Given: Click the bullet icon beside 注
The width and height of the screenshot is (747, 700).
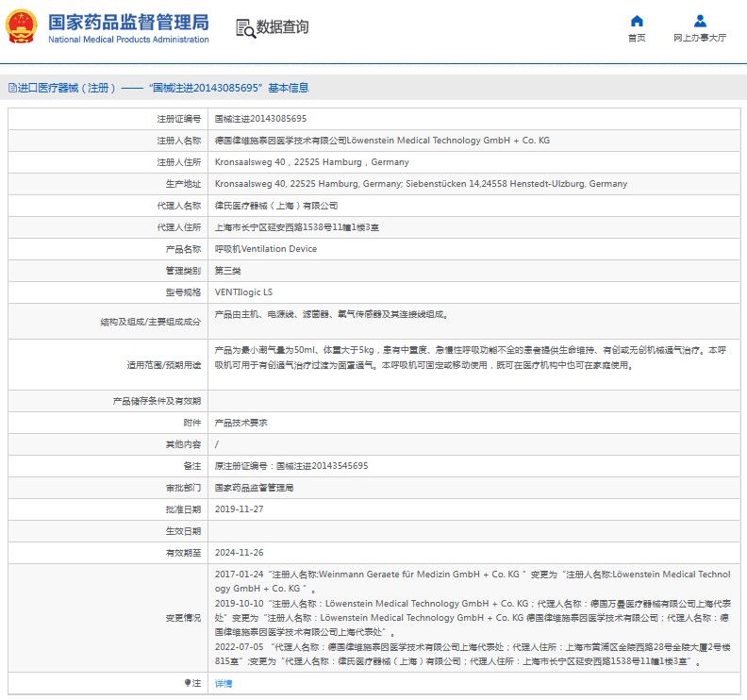Looking at the screenshot, I should [188, 683].
